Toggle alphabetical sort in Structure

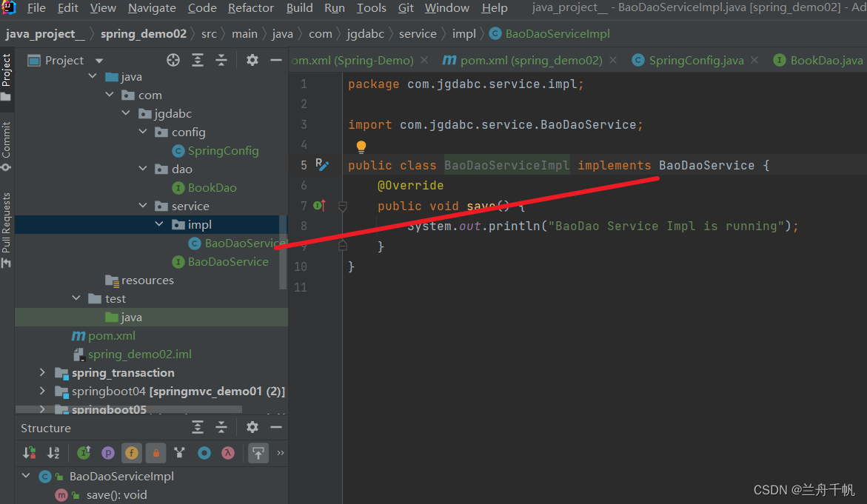point(53,453)
